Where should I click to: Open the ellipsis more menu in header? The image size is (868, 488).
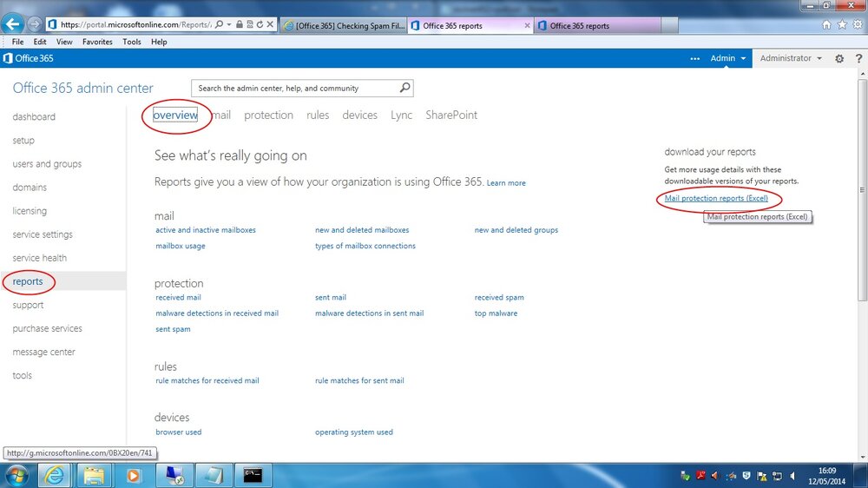click(x=694, y=59)
